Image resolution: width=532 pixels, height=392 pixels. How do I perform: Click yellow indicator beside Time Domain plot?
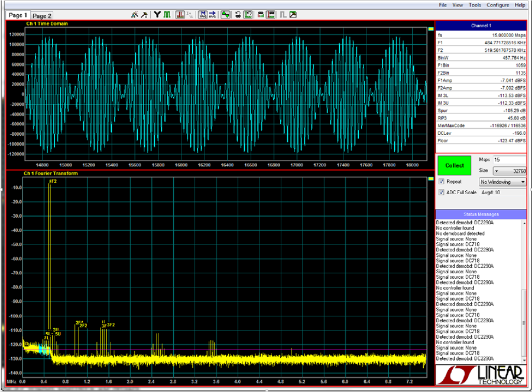(x=431, y=29)
